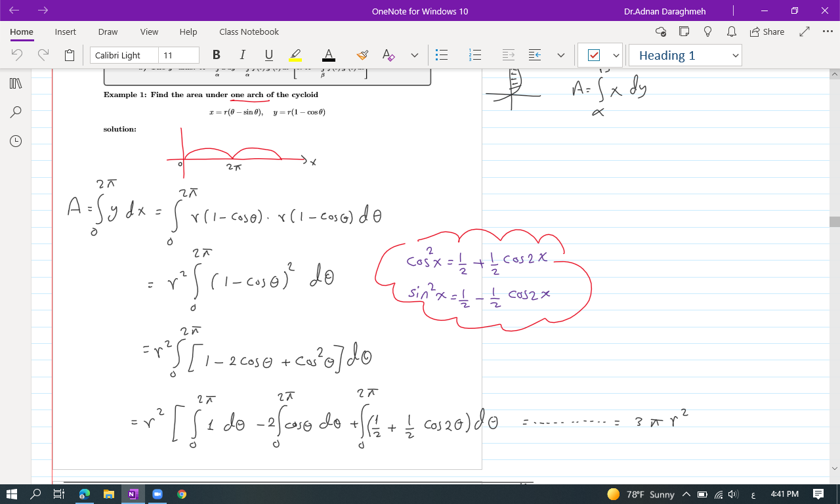The width and height of the screenshot is (840, 504).
Task: Open the Heading 1 styles dropdown
Action: tap(685, 56)
